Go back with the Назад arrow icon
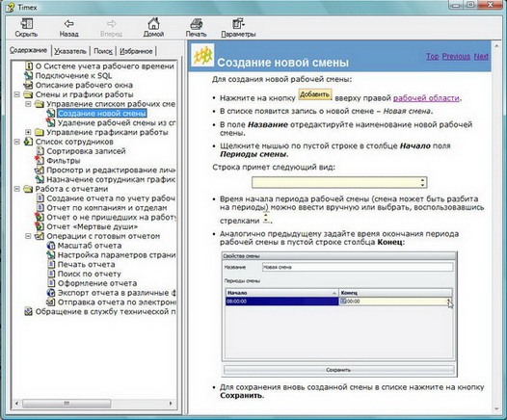 point(68,23)
